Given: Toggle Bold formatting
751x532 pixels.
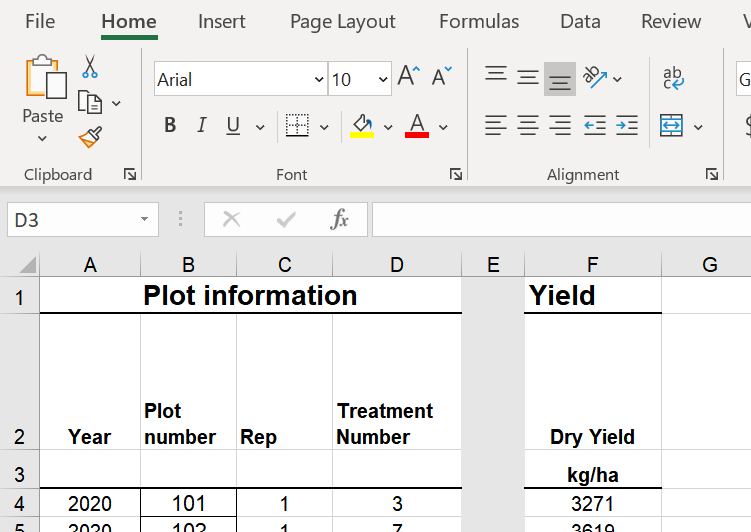Looking at the screenshot, I should (170, 126).
